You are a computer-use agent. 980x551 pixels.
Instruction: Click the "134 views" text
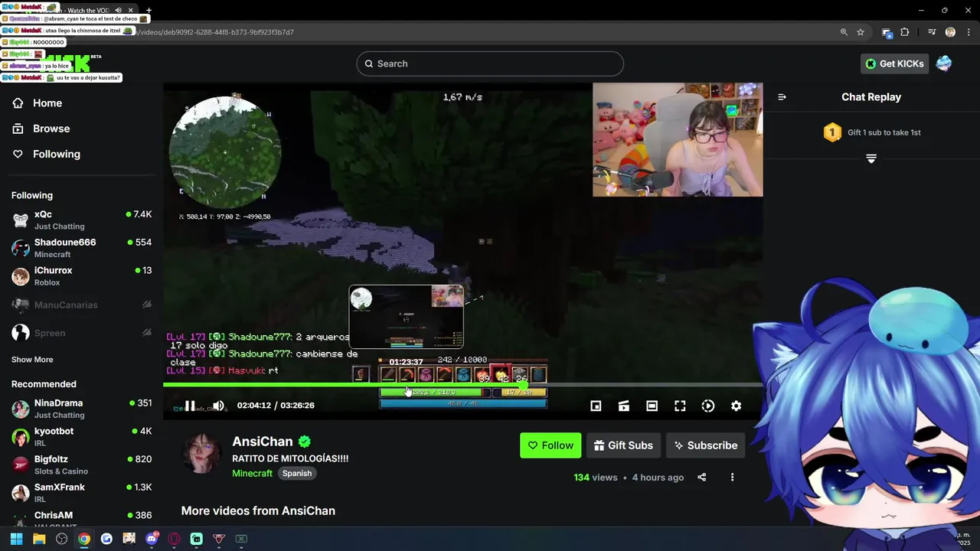tap(596, 478)
